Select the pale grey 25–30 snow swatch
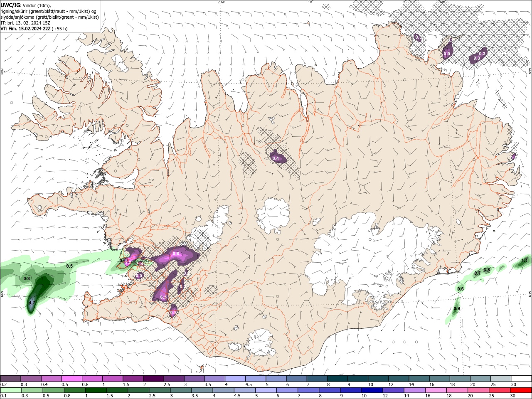Viewport: 532px width, 399px height. tap(501, 379)
